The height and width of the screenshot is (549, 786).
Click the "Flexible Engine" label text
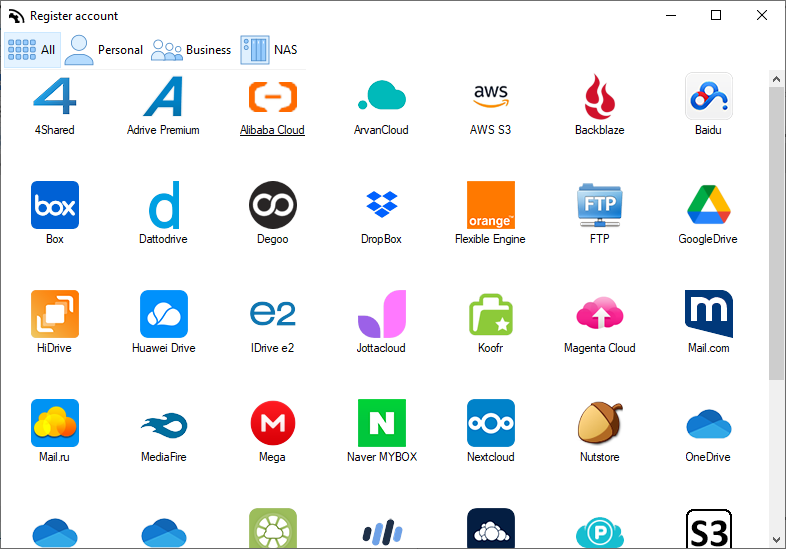490,239
